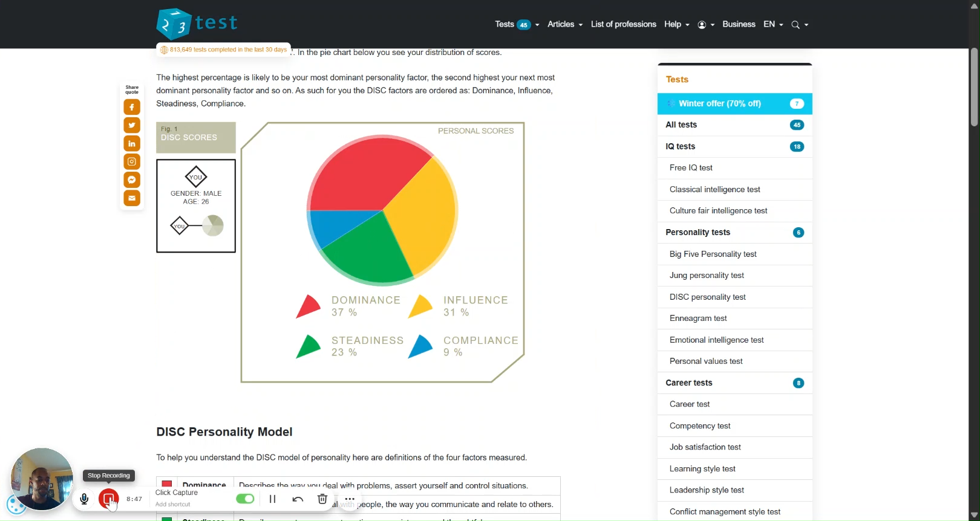Disable the Click Capture toggle
The image size is (980, 521).
245,499
